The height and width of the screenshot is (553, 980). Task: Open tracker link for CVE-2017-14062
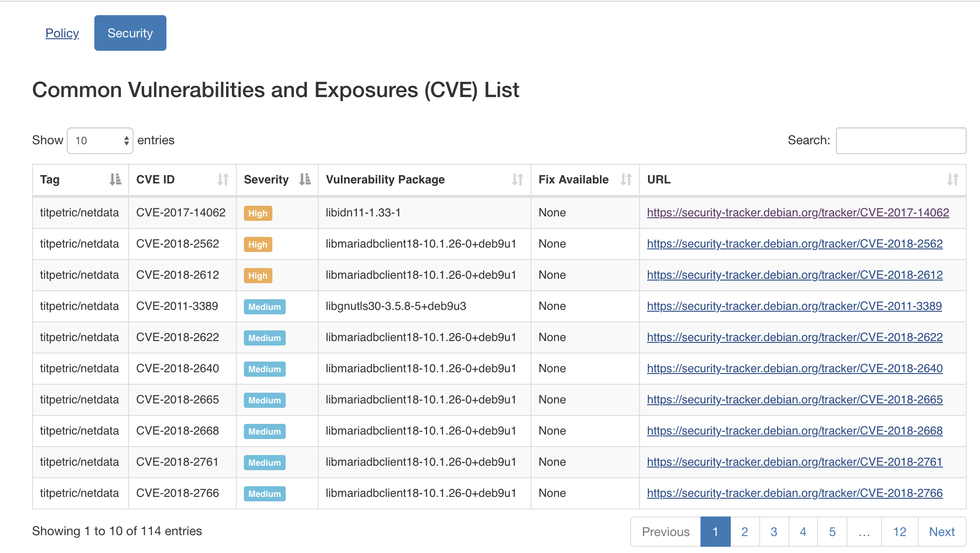(798, 213)
